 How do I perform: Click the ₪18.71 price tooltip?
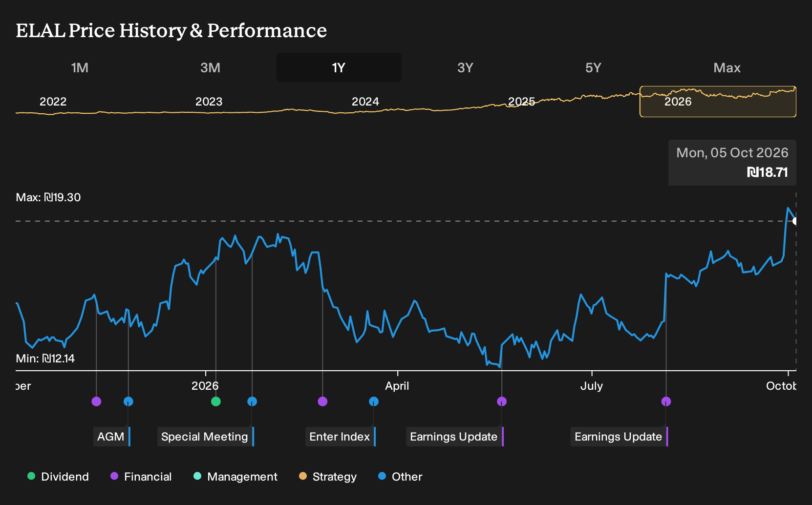pyautogui.click(x=732, y=163)
